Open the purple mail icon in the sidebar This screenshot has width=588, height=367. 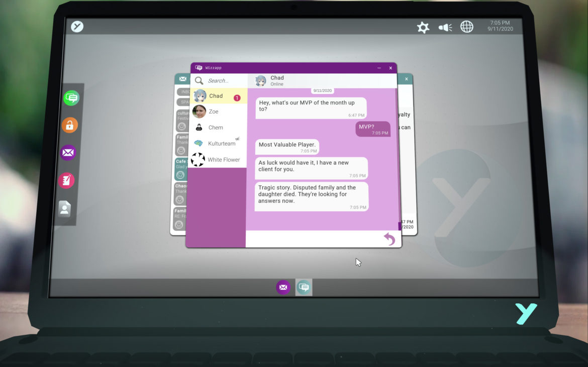pyautogui.click(x=68, y=152)
